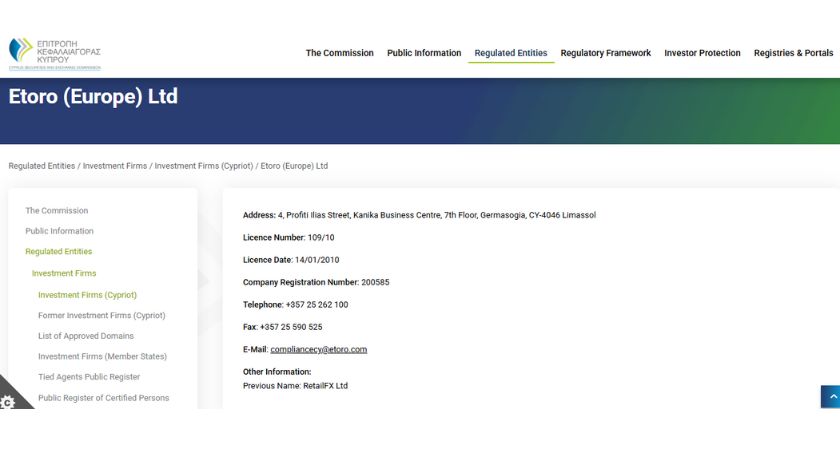
Task: Open The Commission top menu
Action: click(x=340, y=53)
